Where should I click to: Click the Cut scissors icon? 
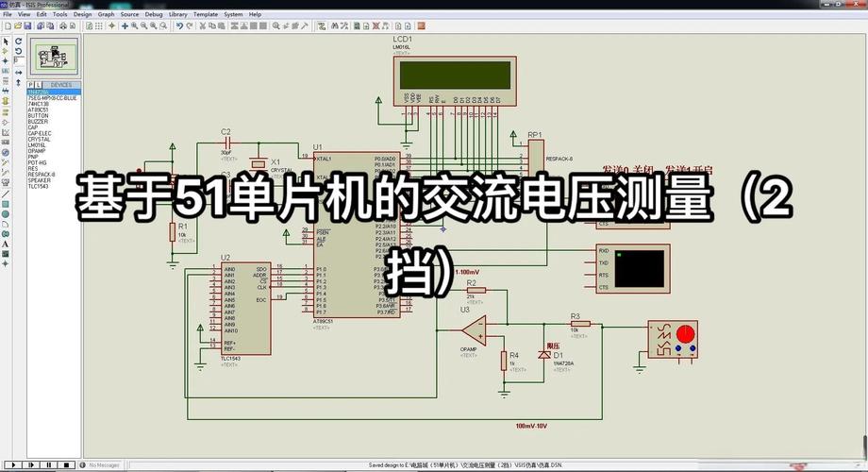(203, 26)
